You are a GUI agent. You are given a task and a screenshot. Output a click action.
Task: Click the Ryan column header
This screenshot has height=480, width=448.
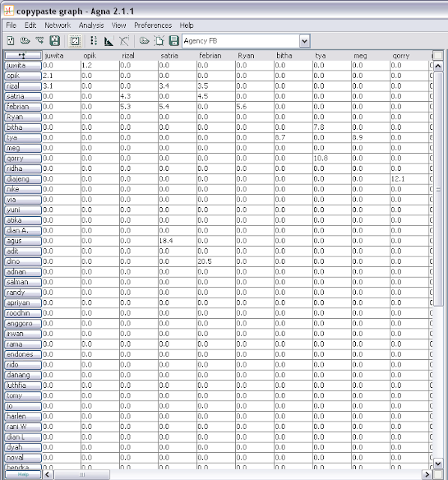point(246,55)
